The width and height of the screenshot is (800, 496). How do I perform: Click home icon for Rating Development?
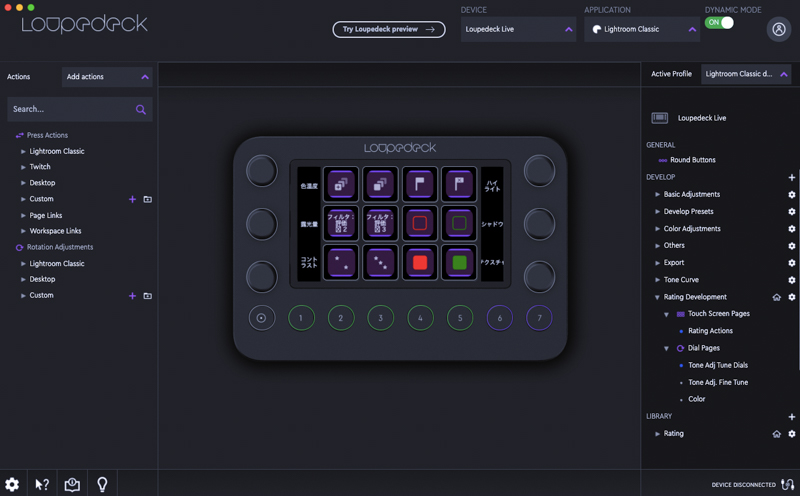(x=777, y=297)
